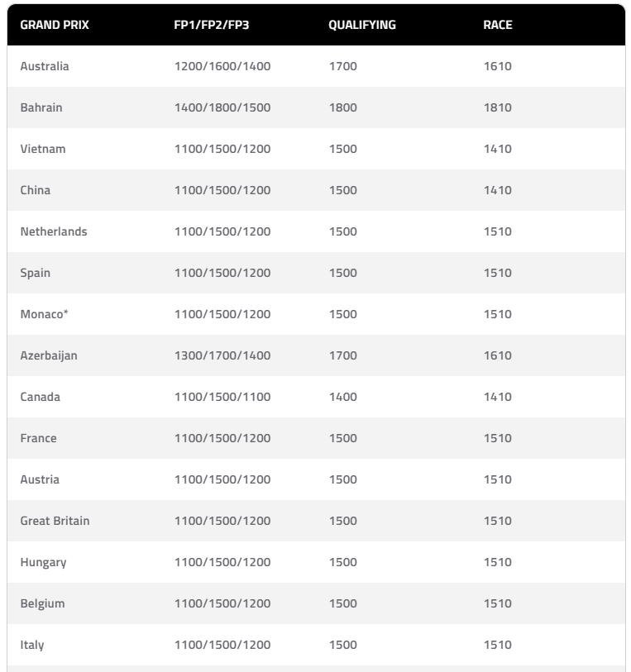The width and height of the screenshot is (631, 672).
Task: Select the Hungary row name
Action: [44, 562]
